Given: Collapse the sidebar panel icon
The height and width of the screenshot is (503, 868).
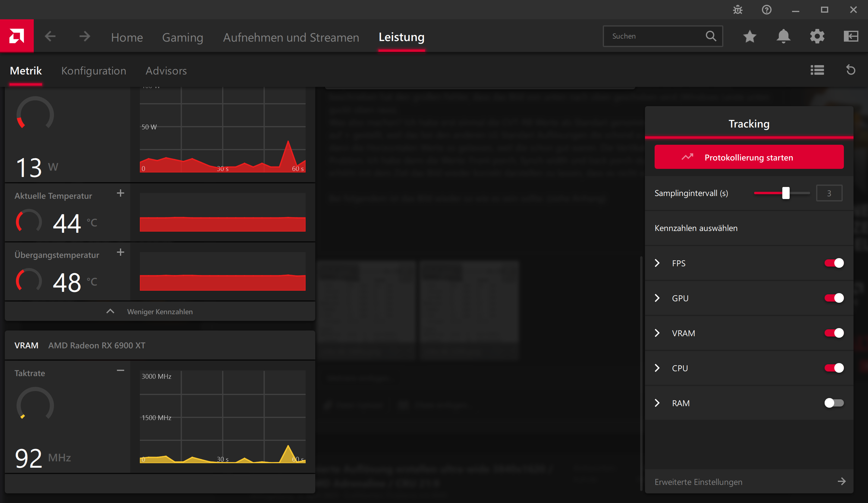Looking at the screenshot, I should click(851, 36).
